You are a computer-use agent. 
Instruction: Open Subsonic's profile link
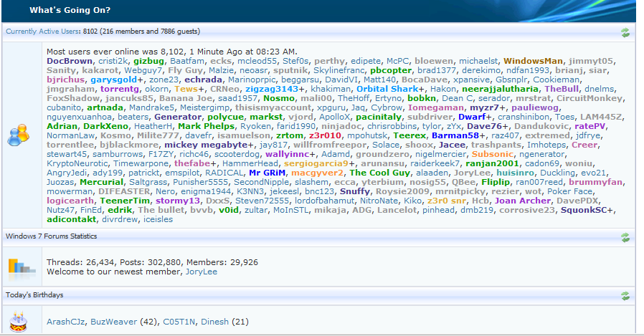pyautogui.click(x=493, y=154)
